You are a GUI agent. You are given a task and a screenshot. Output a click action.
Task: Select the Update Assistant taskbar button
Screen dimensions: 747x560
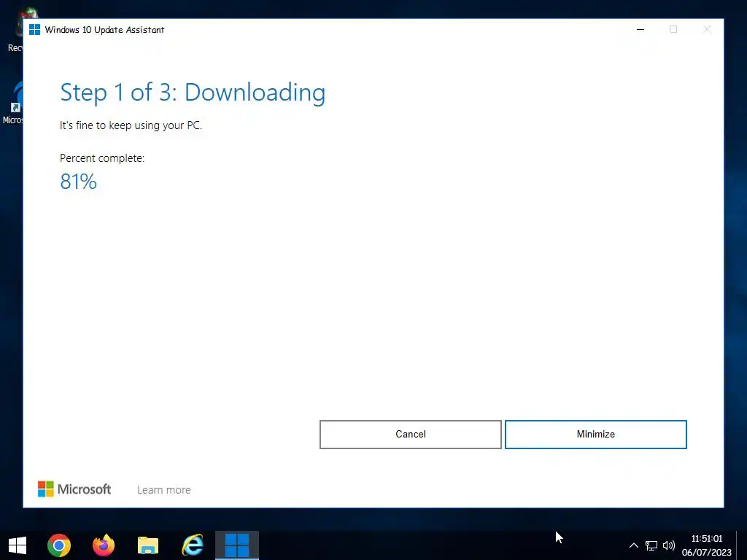point(237,545)
